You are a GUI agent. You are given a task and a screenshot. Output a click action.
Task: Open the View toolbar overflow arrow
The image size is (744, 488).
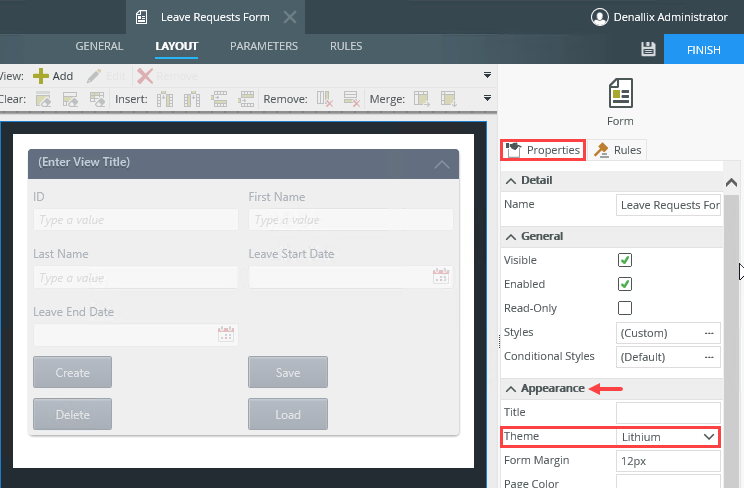pos(487,75)
